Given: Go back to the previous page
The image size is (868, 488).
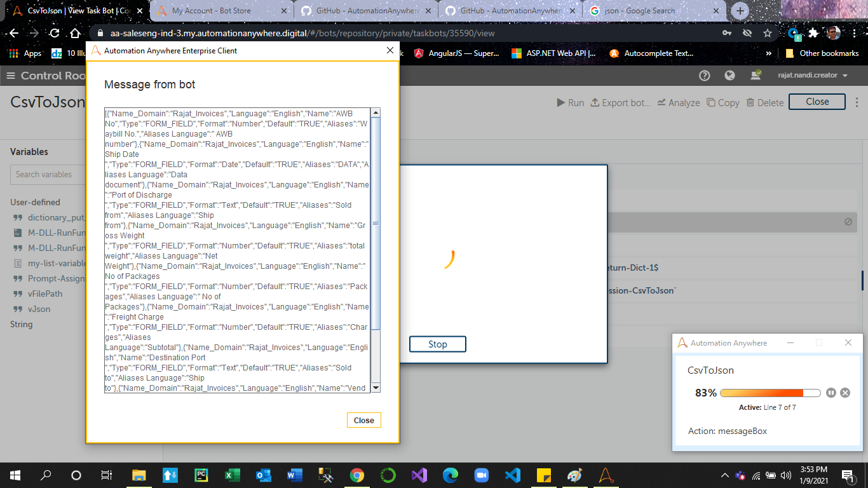Looking at the screenshot, I should (13, 33).
